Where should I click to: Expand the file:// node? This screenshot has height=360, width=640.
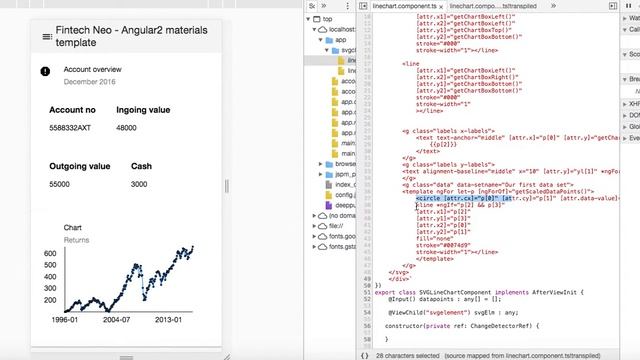tap(314, 226)
